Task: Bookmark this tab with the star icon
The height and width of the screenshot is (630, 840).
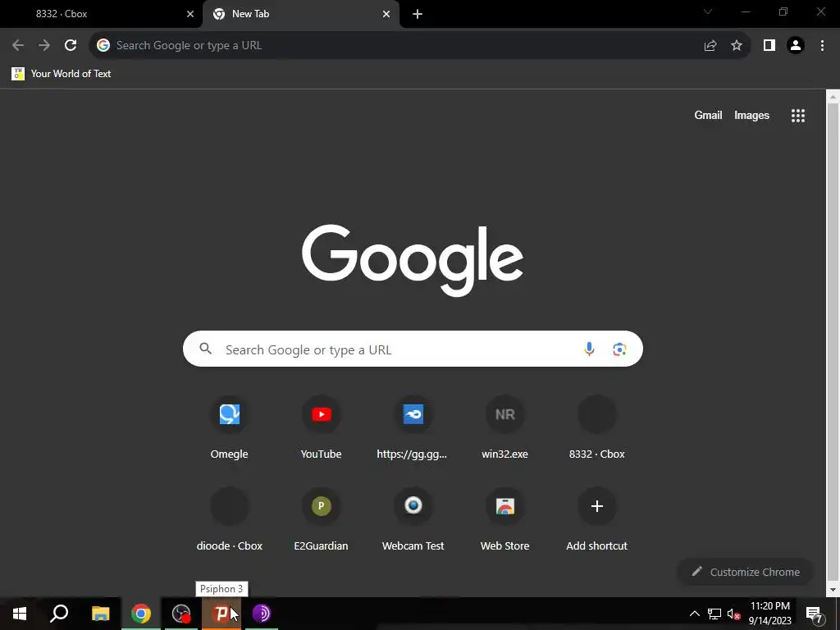Action: click(737, 46)
